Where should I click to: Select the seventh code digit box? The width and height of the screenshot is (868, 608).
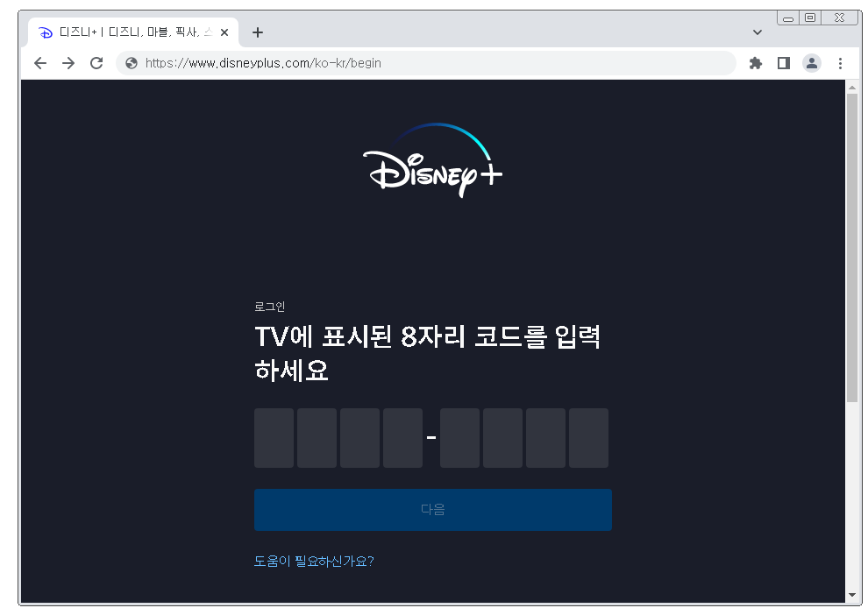click(546, 438)
